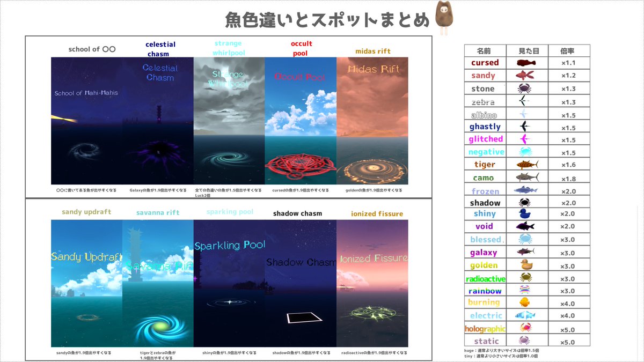Select the tiger fish icon
644x362 pixels.
pyautogui.click(x=526, y=163)
